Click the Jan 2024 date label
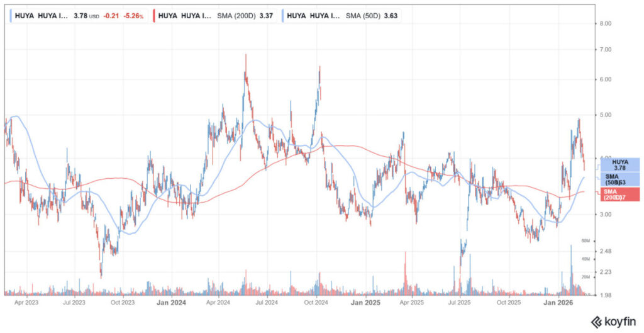Viewport: 644px width, 333px height. click(x=170, y=303)
